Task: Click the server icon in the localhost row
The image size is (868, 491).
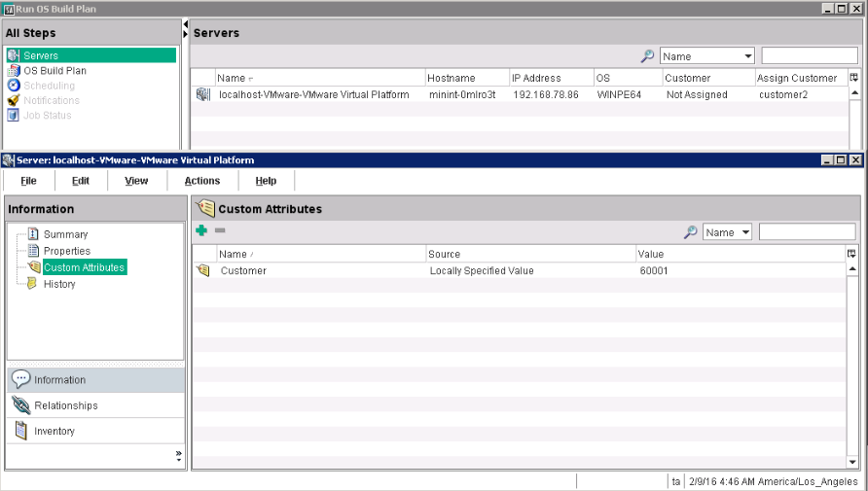Action: pyautogui.click(x=202, y=95)
